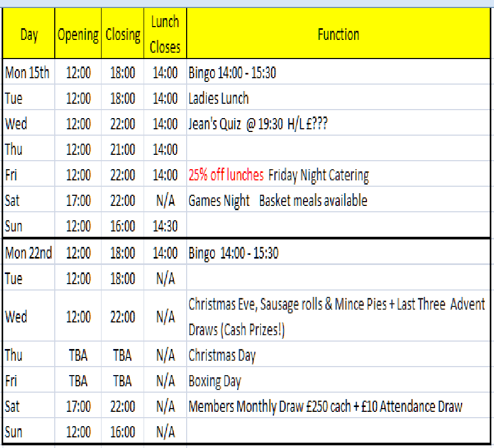Select Christmas Day's TBA opening cell
This screenshot has height=448, width=494.
tap(78, 355)
